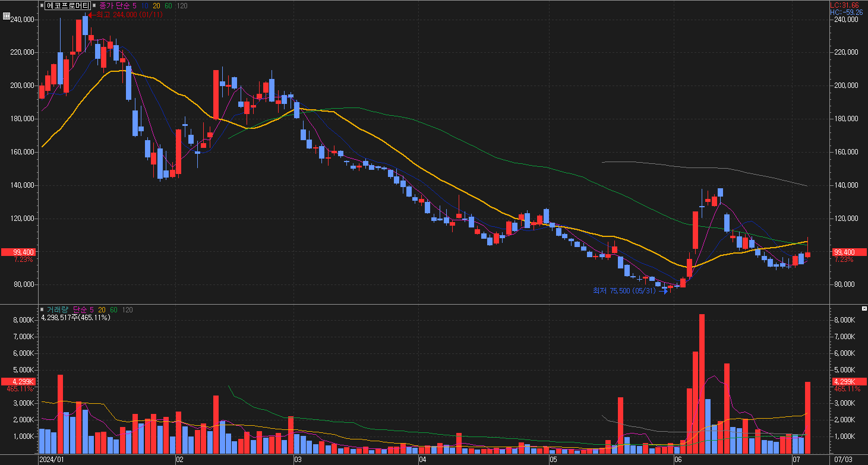Click the tallest June volume bar
The width and height of the screenshot is (868, 465).
pos(702,384)
